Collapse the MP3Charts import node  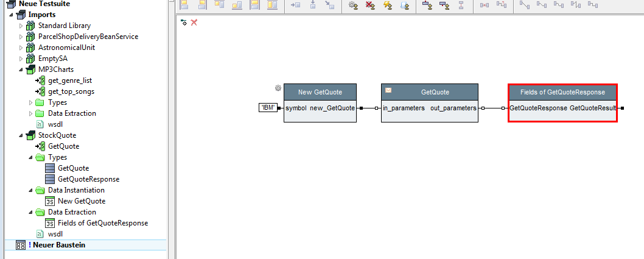pos(21,69)
